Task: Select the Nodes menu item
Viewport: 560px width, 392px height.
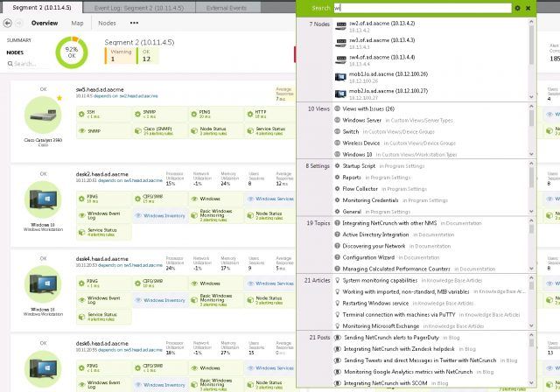Action: [x=107, y=23]
